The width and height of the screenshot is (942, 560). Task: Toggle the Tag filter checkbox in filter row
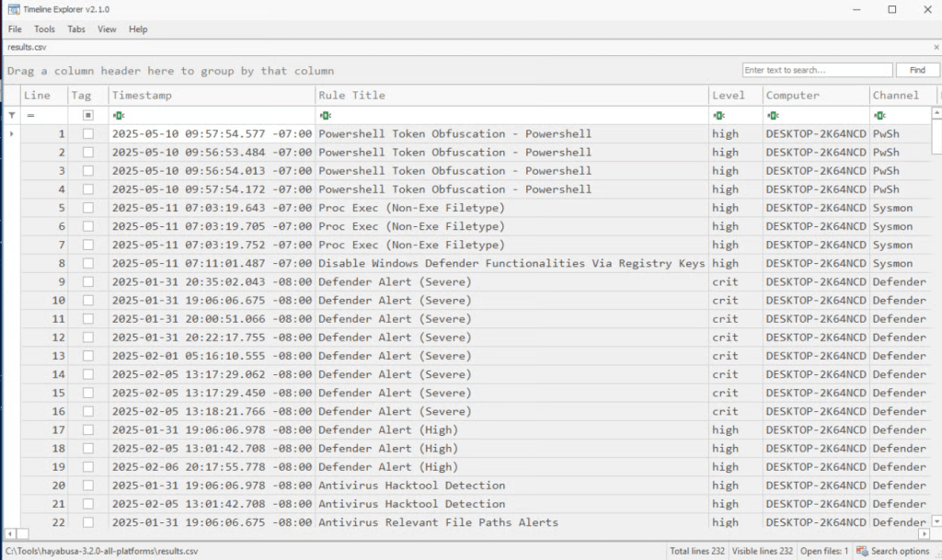click(x=88, y=116)
